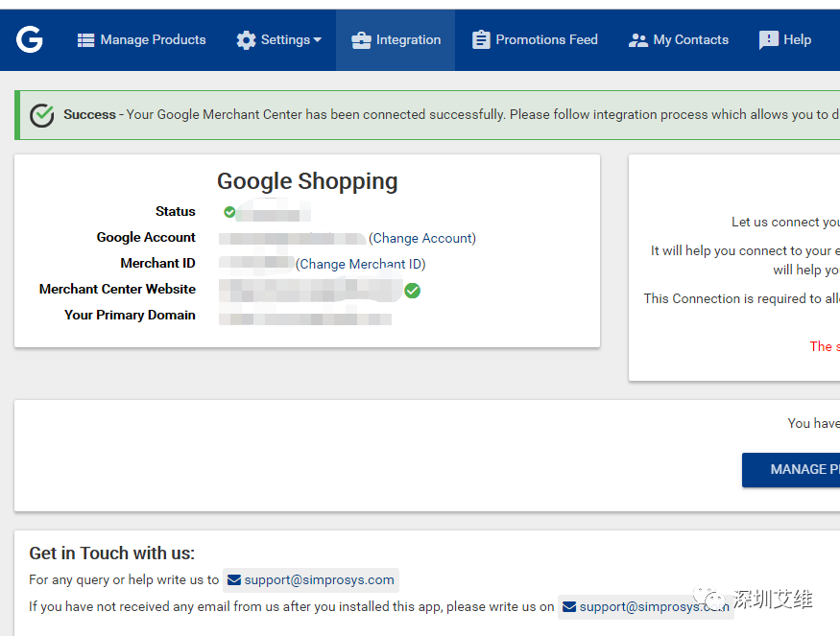Viewport: 840px width, 636px height.
Task: Click Get in Touch with us heading
Action: [112, 553]
